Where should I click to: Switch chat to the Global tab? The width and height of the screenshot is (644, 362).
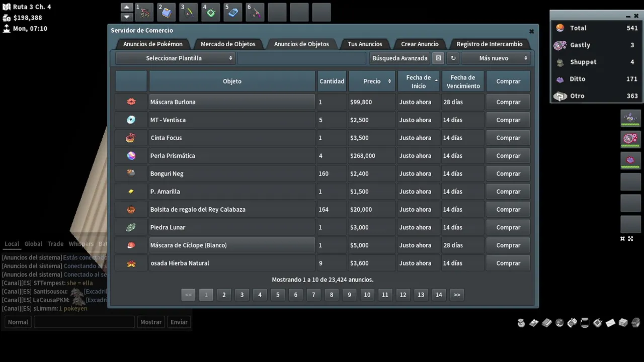click(x=33, y=244)
